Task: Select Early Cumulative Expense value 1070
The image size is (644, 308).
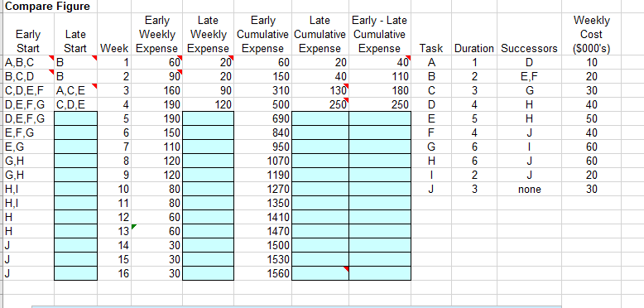Action: pyautogui.click(x=263, y=161)
